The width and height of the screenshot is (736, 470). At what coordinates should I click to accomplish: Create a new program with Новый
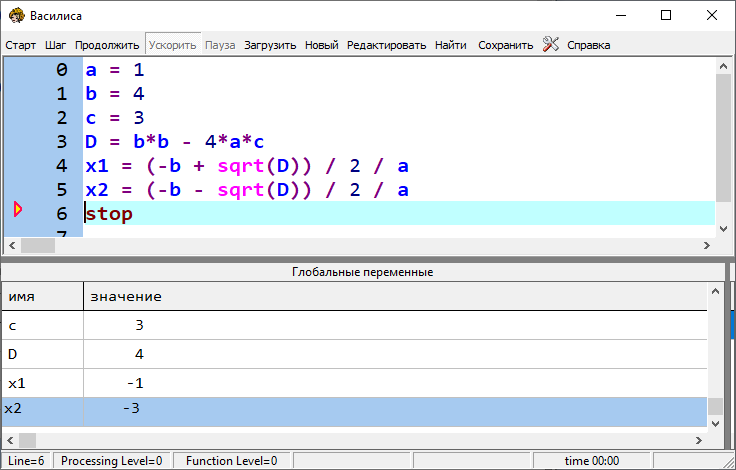click(x=321, y=45)
